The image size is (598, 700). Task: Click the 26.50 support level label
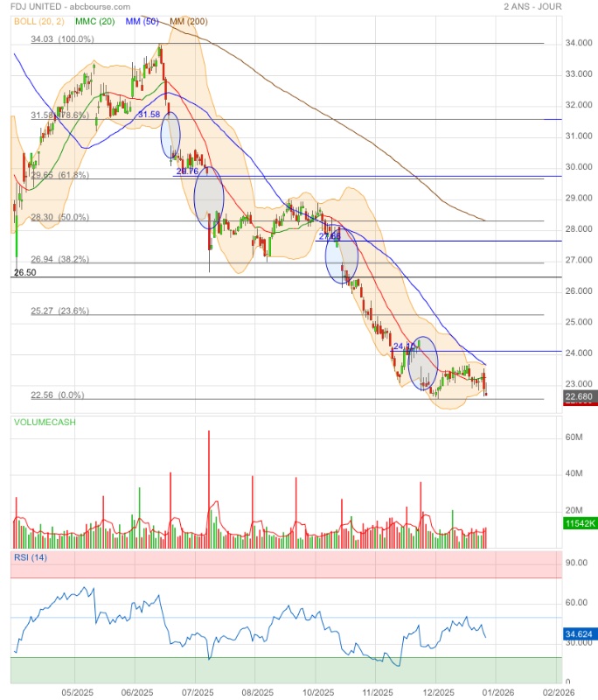pos(25,272)
